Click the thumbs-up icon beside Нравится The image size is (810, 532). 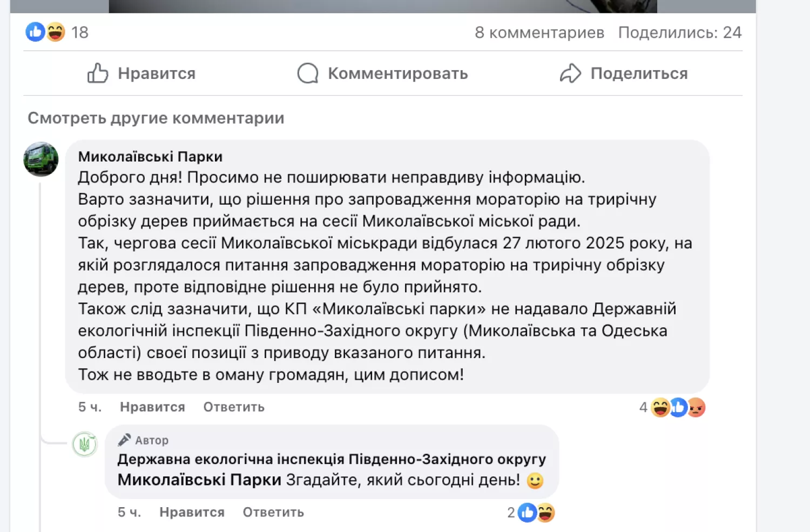point(98,73)
